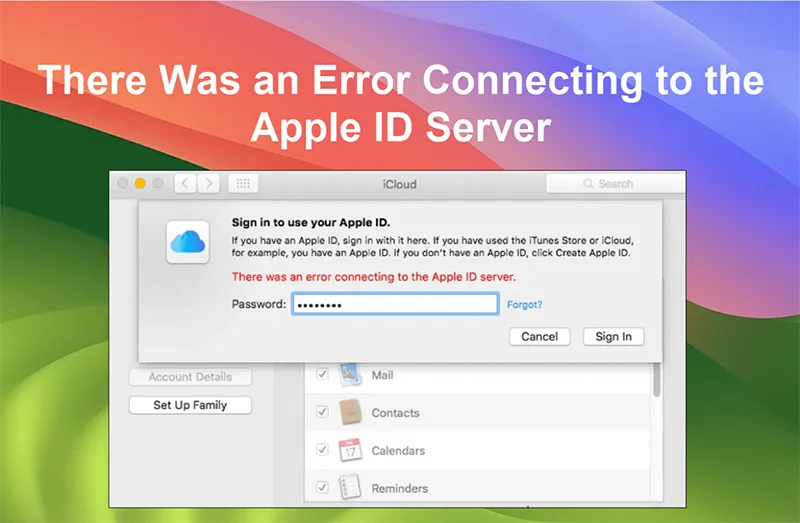Click the iCloud window title
This screenshot has height=523, width=800.
point(399,184)
